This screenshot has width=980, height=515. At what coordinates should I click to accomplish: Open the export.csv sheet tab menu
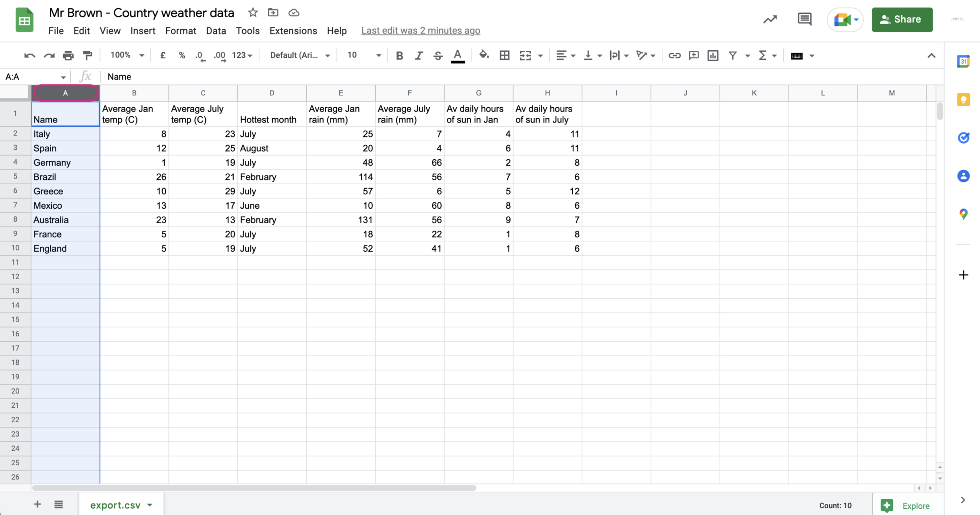click(x=150, y=505)
